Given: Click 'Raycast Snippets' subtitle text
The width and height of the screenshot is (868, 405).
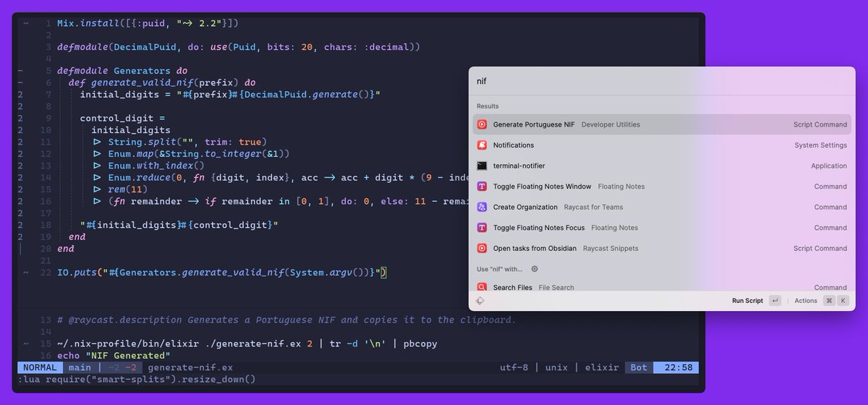Looking at the screenshot, I should tap(612, 248).
